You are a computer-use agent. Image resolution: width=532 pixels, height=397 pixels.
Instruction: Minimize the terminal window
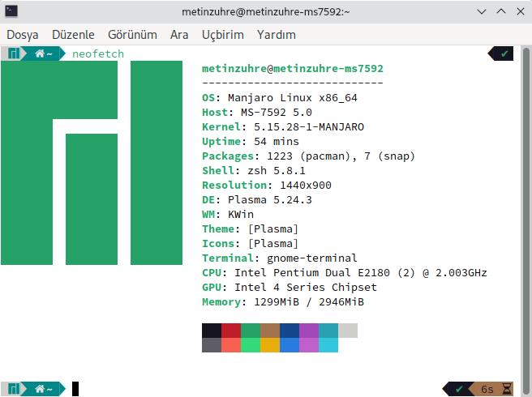coord(482,12)
